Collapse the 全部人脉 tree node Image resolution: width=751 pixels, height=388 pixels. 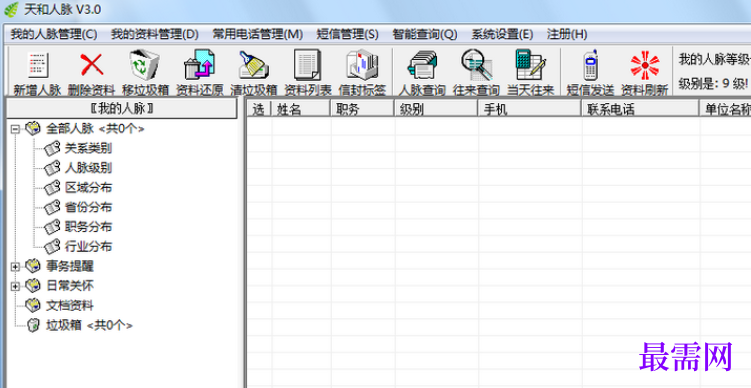tap(15, 129)
